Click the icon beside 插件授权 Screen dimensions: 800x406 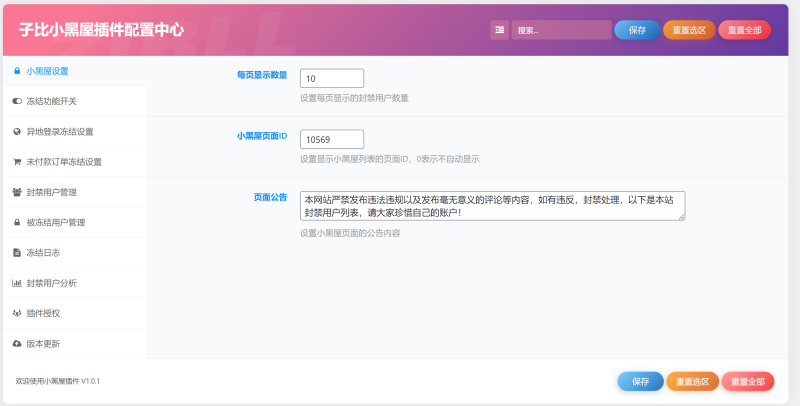(17, 313)
